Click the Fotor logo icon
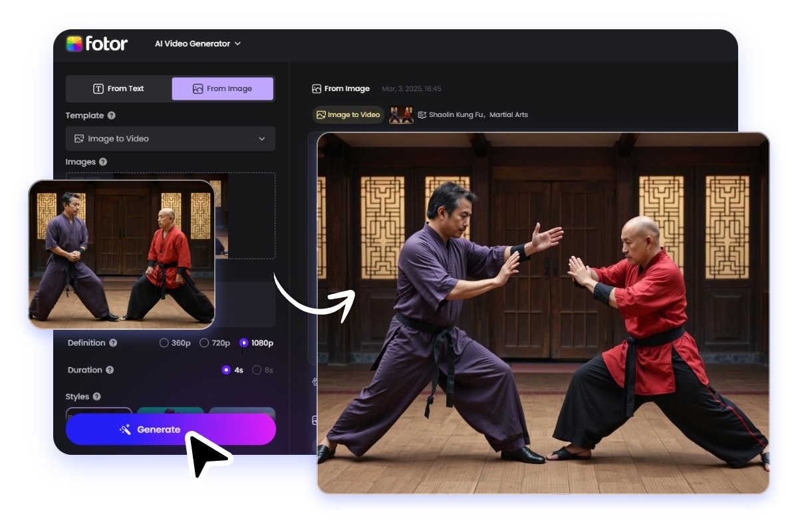 coord(74,43)
